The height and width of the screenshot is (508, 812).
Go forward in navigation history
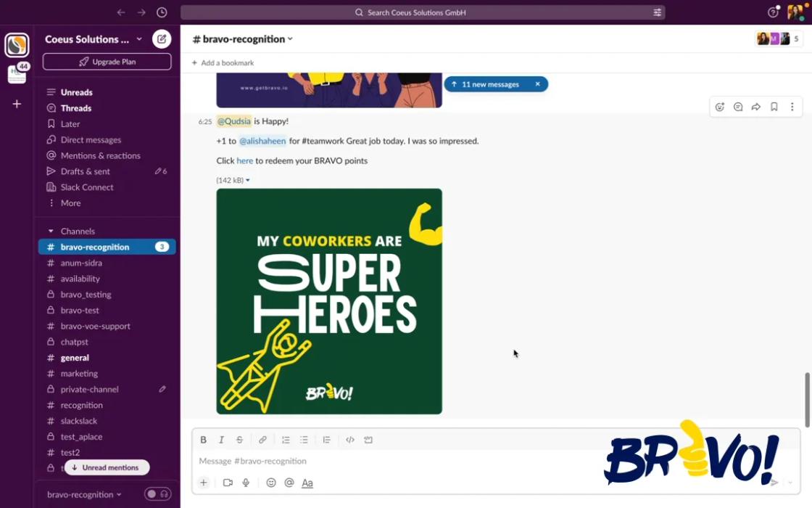click(x=141, y=12)
